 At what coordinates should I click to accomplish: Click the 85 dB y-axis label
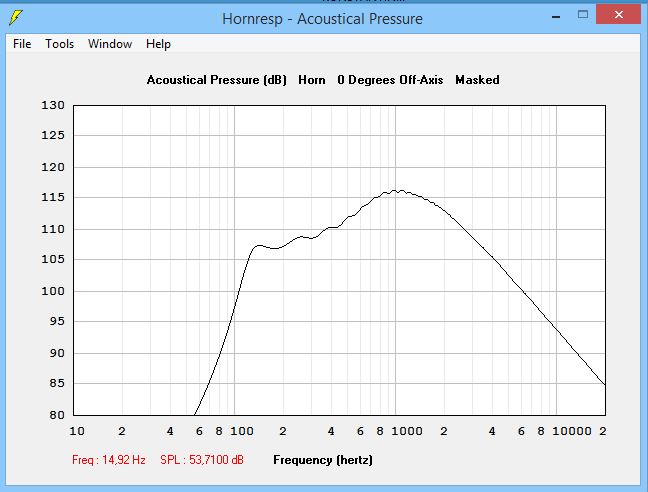click(x=57, y=383)
